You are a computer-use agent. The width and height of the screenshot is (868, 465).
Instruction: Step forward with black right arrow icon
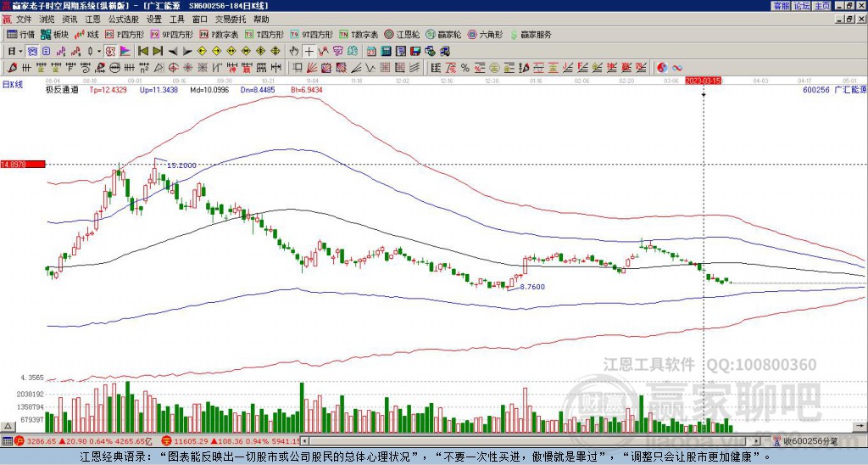[187, 52]
